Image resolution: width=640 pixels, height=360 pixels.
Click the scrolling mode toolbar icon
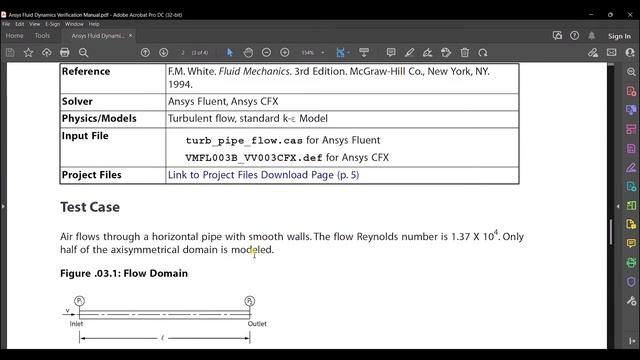[x=364, y=53]
